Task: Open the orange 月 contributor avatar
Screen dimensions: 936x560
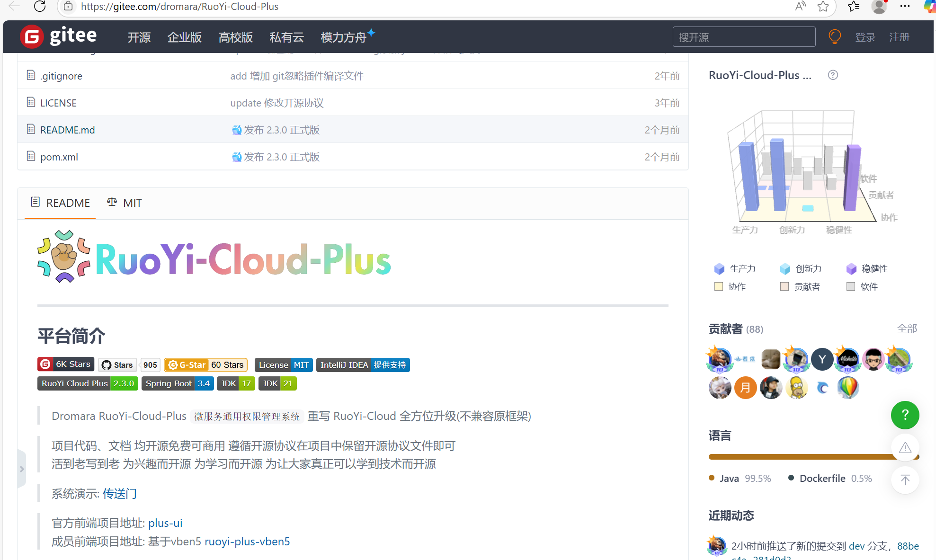Action: click(x=745, y=388)
